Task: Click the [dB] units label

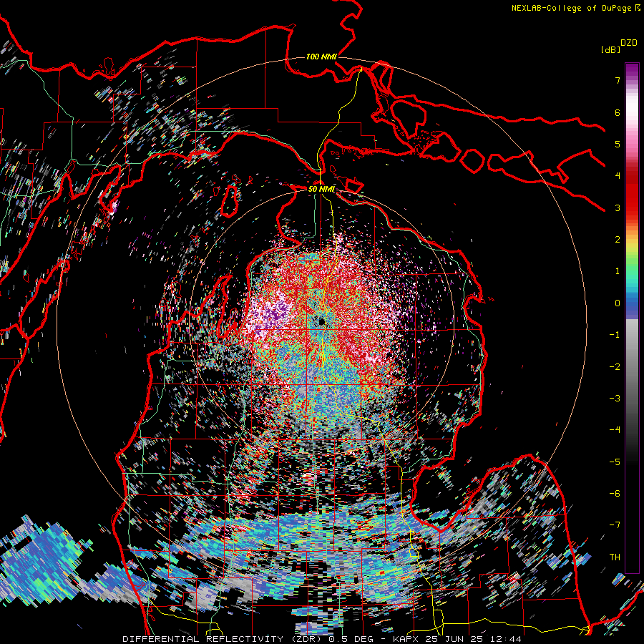Action: coord(610,49)
